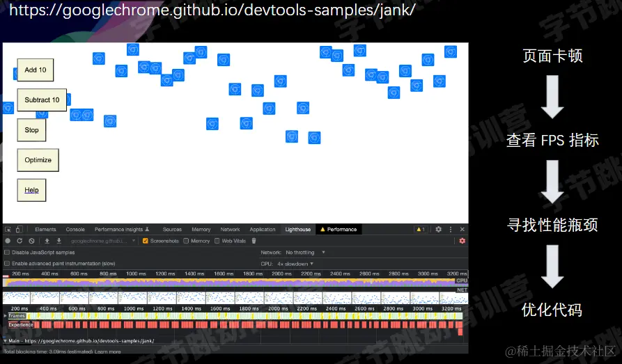Click the Learn more link
Viewport: 622px width, 364px height.
(x=107, y=351)
